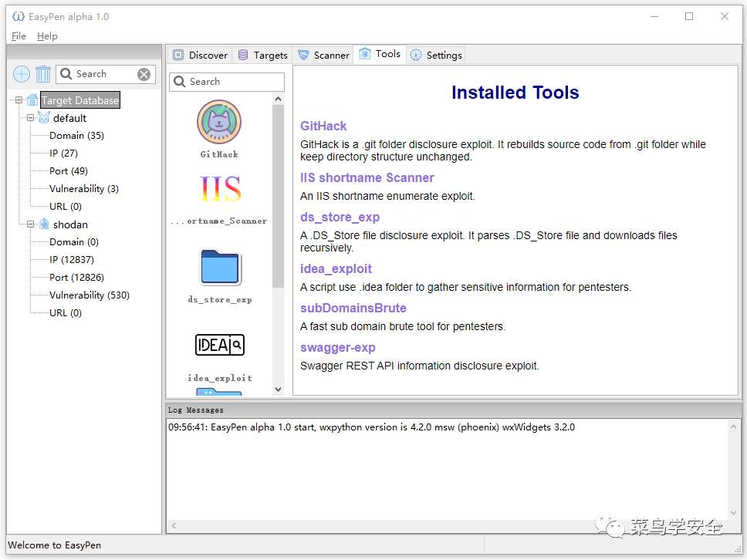Click the add target plus icon

click(x=22, y=74)
